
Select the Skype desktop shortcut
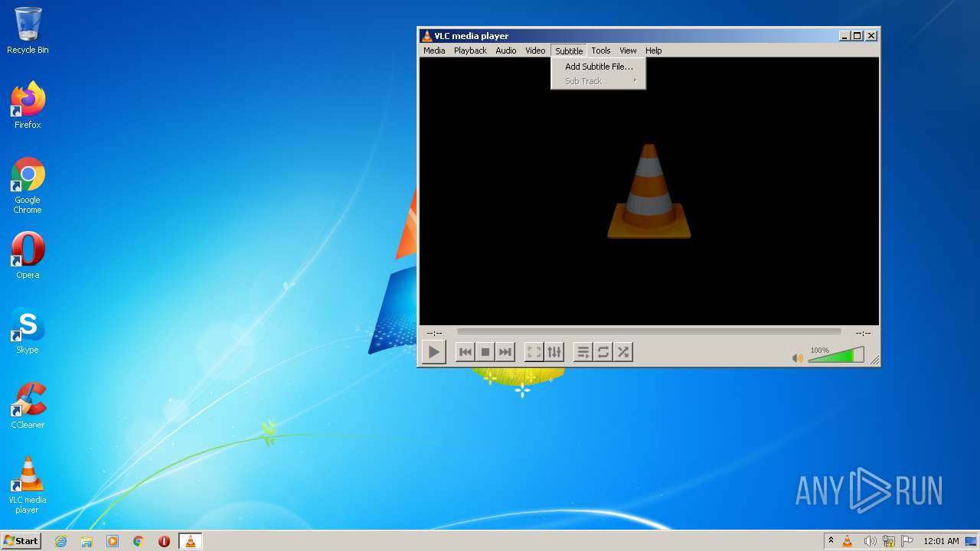click(28, 331)
